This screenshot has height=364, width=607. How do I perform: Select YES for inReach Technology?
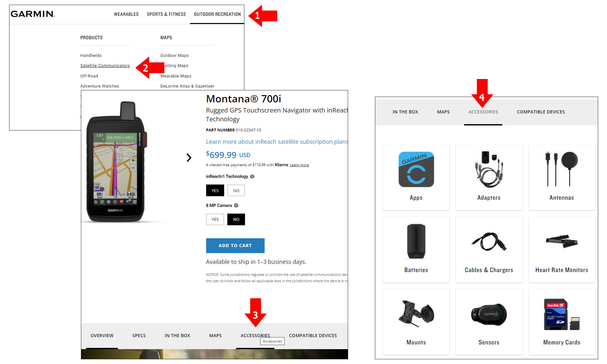point(215,191)
